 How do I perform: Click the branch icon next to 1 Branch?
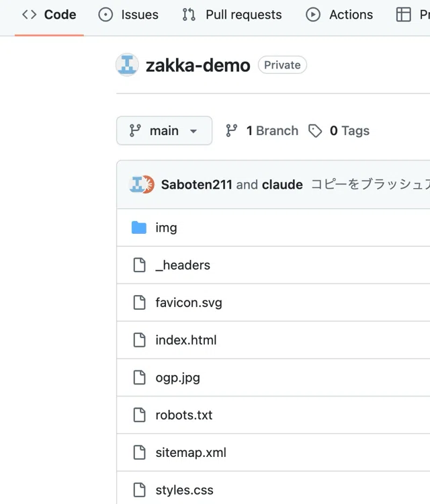point(231,131)
